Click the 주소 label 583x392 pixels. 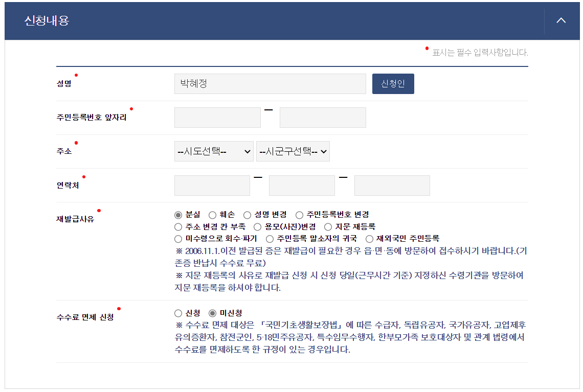(x=64, y=151)
